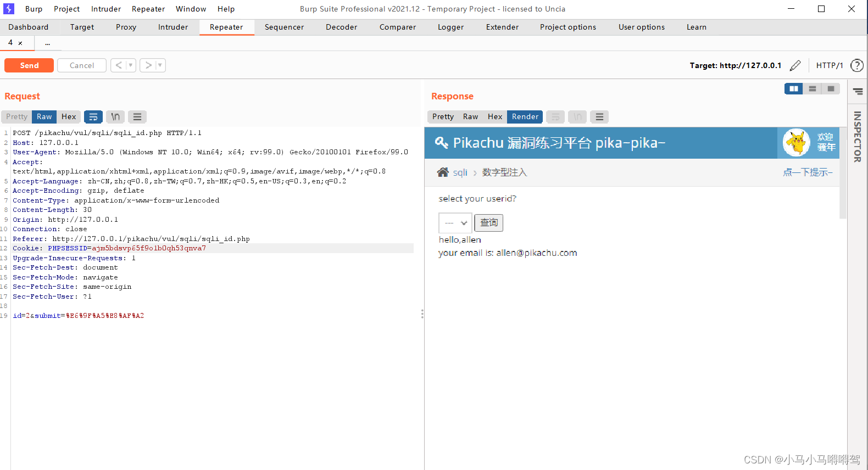Image resolution: width=868 pixels, height=470 pixels.
Task: Click POST request line text
Action: (x=107, y=133)
